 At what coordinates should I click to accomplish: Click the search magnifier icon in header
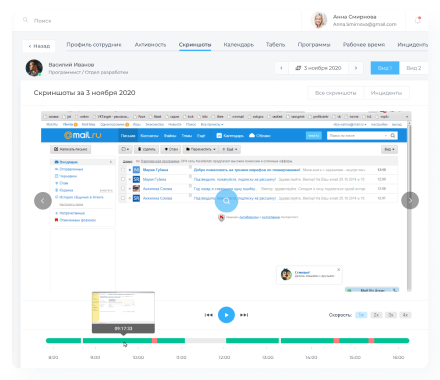click(25, 20)
